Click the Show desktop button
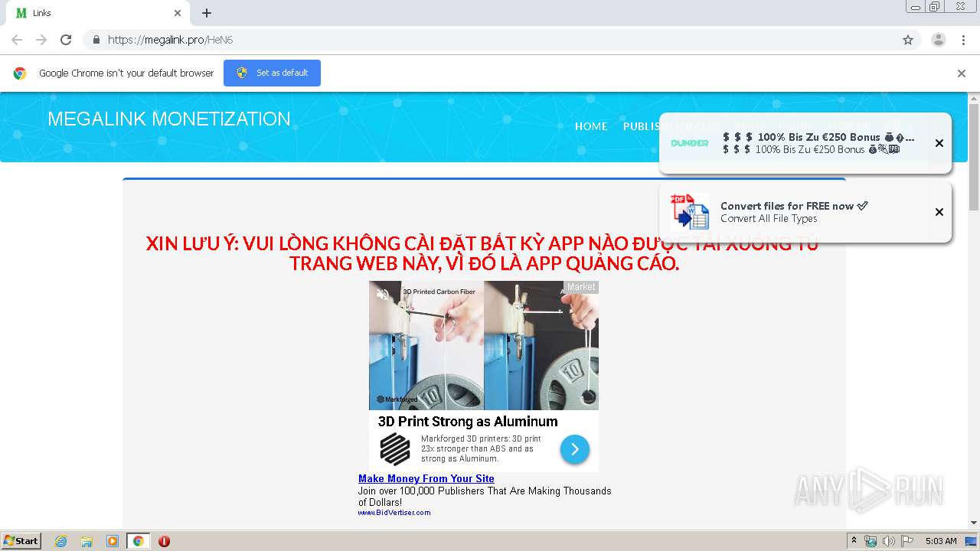The image size is (980, 551). [972, 541]
